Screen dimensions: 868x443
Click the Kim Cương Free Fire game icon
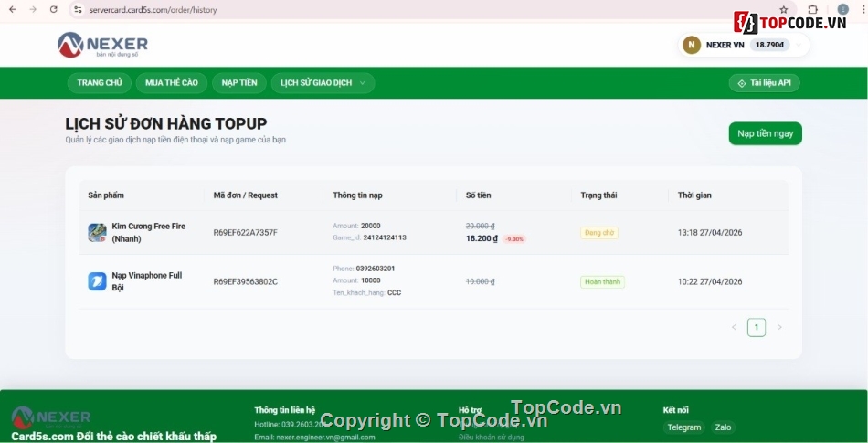[97, 232]
